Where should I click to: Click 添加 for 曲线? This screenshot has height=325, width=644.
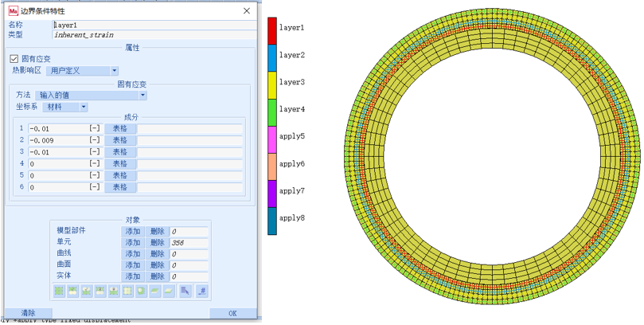[x=133, y=254]
